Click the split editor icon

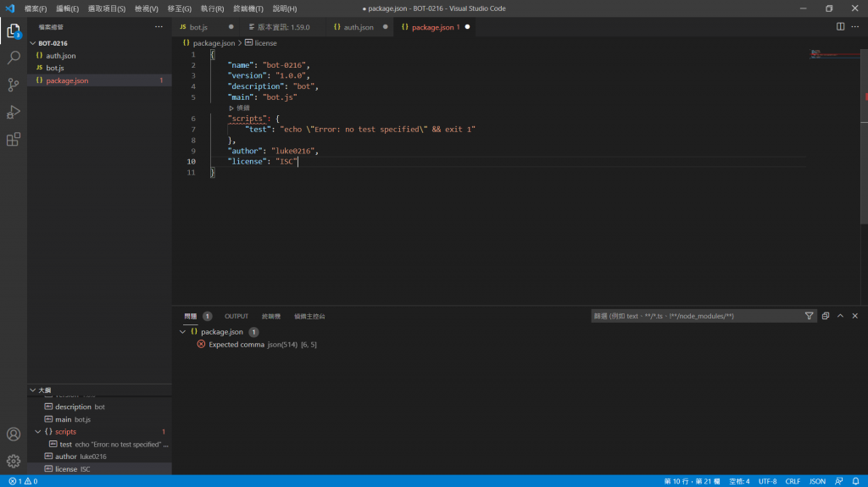840,26
